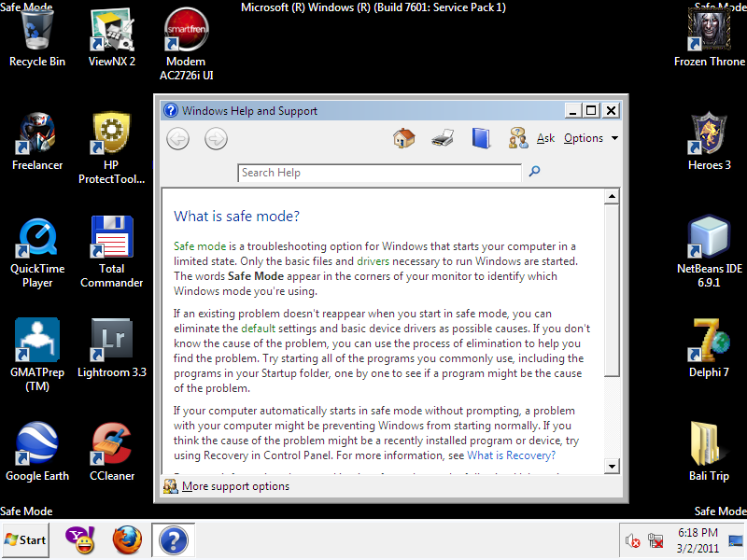Screen dimensions: 747x560
Task: Click More support options link
Action: click(x=235, y=486)
